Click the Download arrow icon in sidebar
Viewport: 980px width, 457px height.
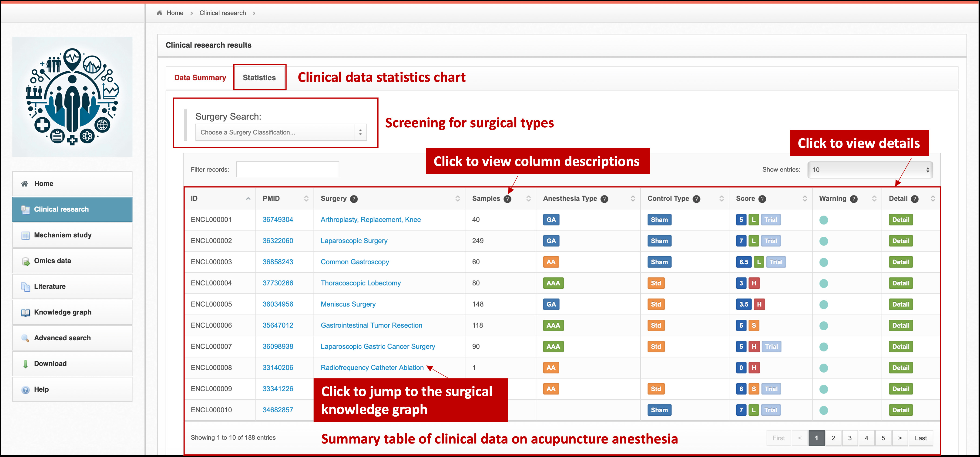tap(26, 364)
